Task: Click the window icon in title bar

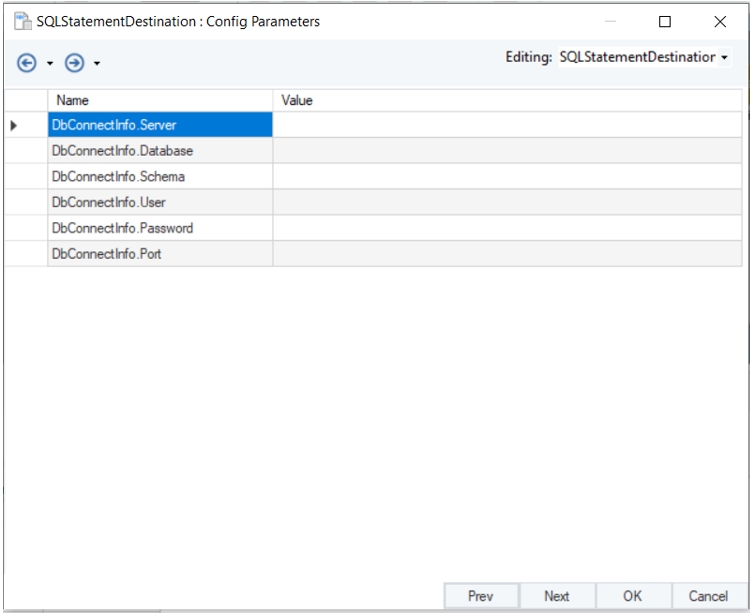Action: click(x=21, y=22)
